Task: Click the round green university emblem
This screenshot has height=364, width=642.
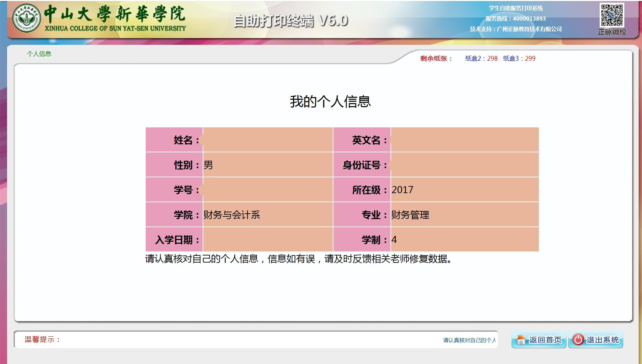Action: 26,19
